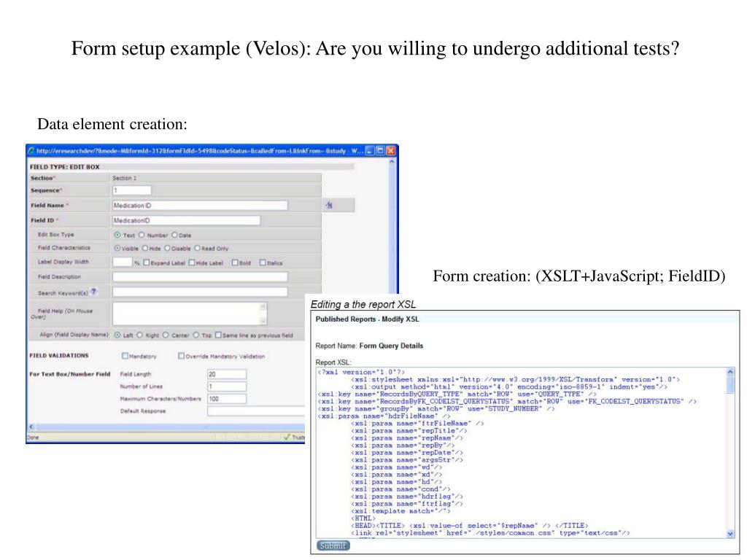Open the Search Keyword(s) help question-mark icon
The image size is (747, 560).
pos(94,292)
